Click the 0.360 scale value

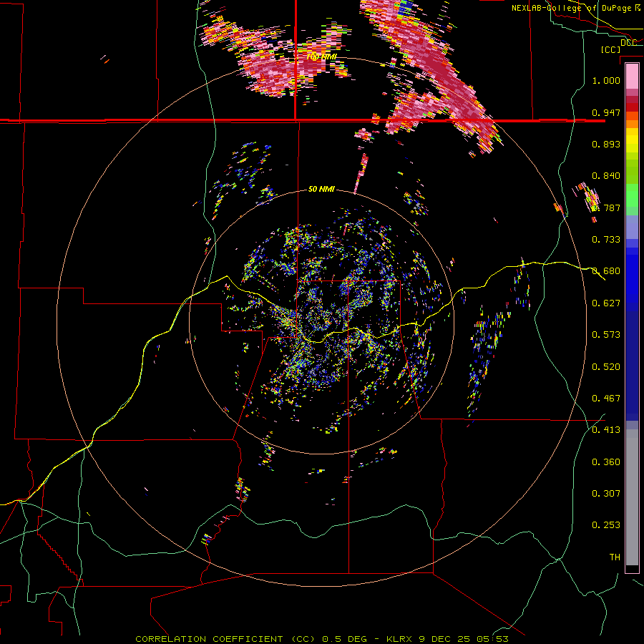pos(606,462)
